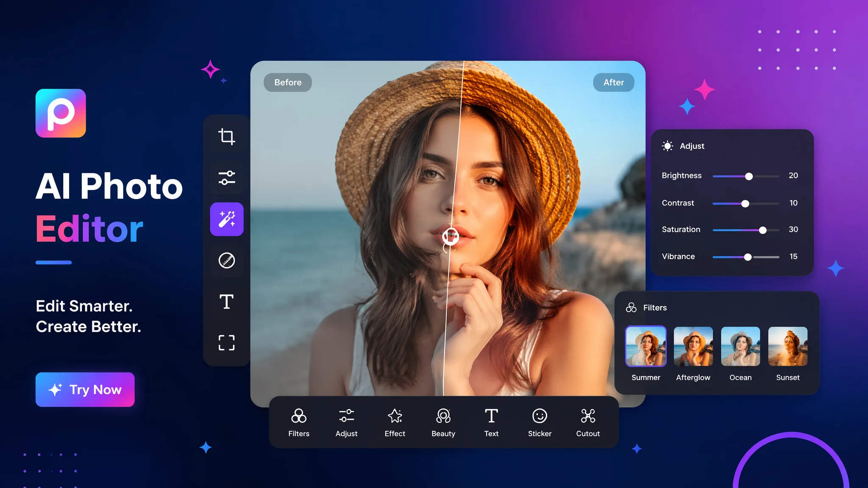Click the Summer filter name

(646, 377)
